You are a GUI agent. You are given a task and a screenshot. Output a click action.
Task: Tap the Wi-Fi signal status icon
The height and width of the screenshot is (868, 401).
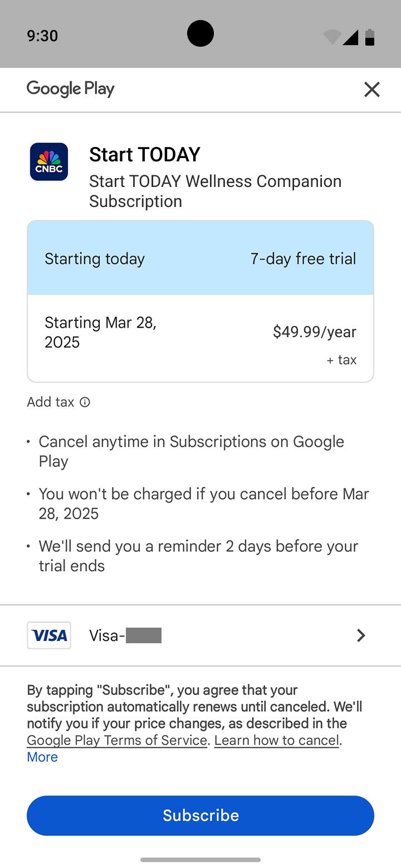[x=332, y=37]
